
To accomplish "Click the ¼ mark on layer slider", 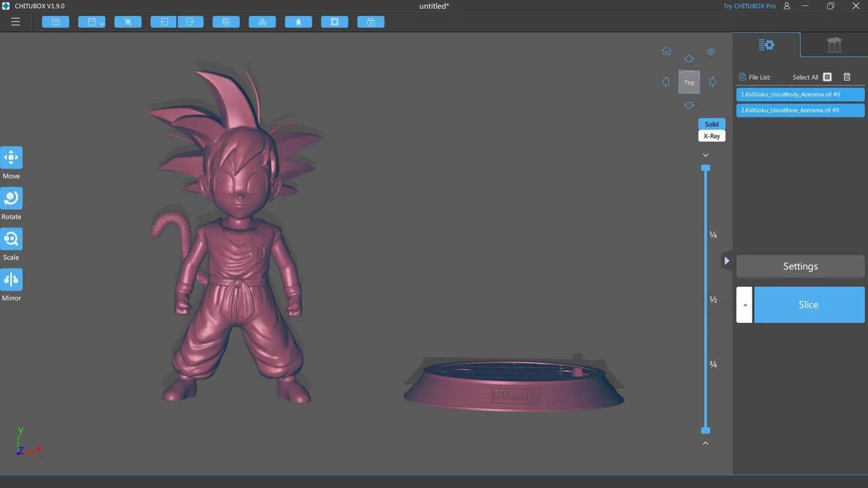I will point(713,235).
